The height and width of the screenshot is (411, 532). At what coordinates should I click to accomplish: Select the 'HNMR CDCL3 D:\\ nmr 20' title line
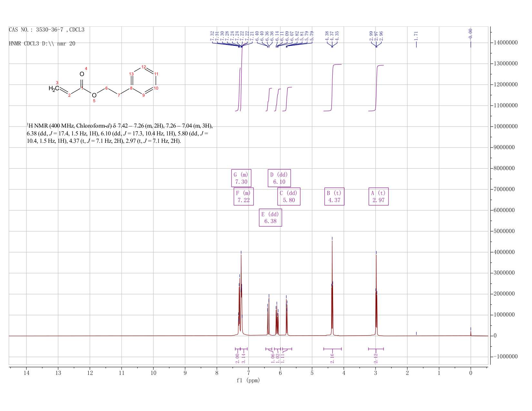(42, 44)
